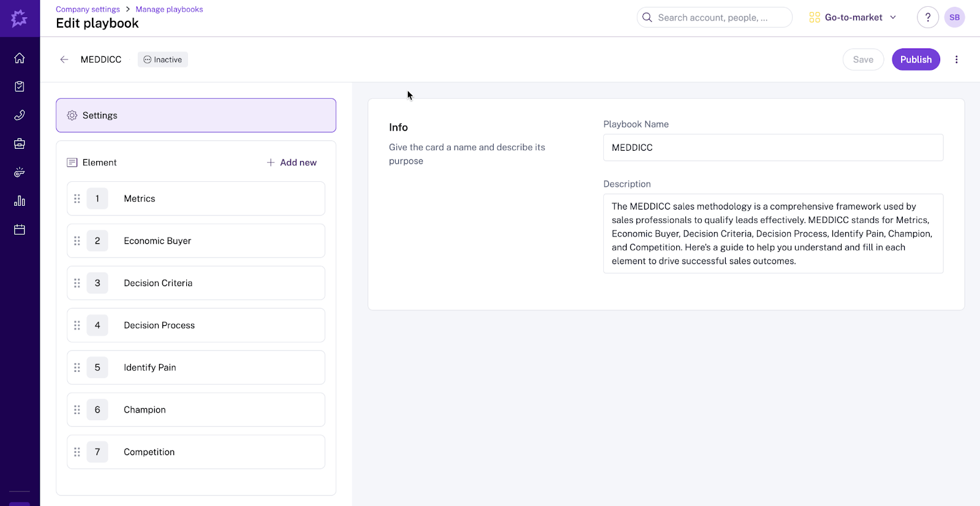Image resolution: width=980 pixels, height=506 pixels.
Task: Open the calendar icon in the sidebar
Action: [20, 230]
